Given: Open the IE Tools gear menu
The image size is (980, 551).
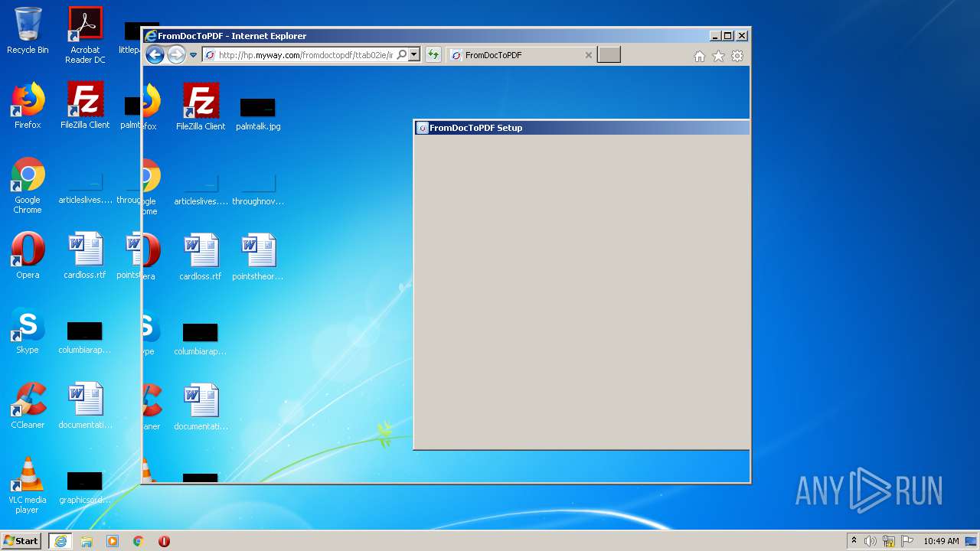Looking at the screenshot, I should (737, 56).
